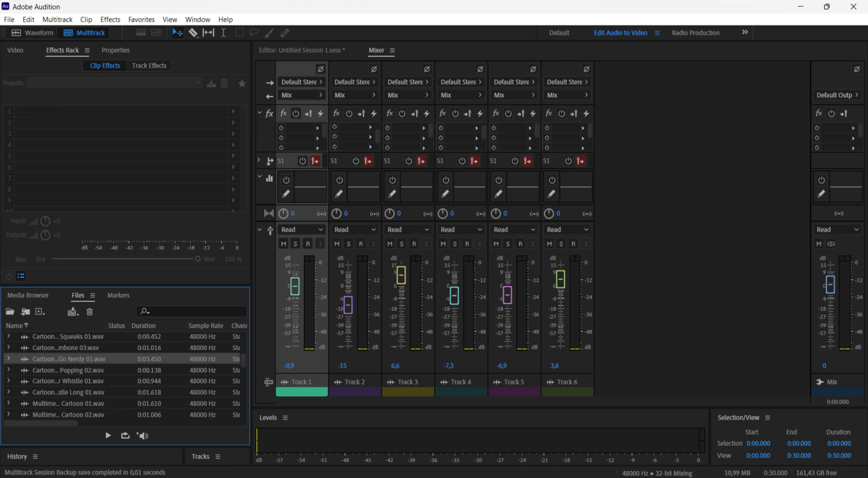Open the EQ pencil editor on Track 1
This screenshot has width=868, height=478.
coord(286,194)
